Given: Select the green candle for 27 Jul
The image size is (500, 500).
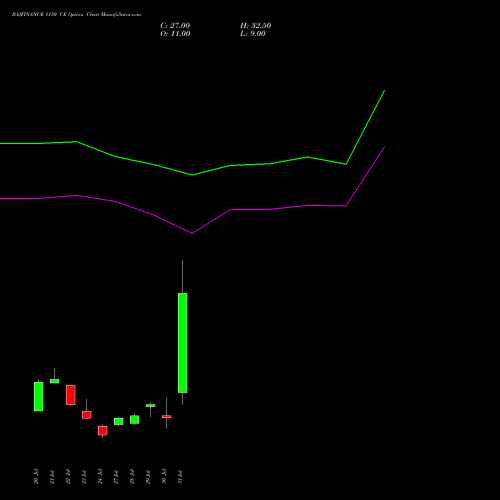Looking at the screenshot, I should point(119,421).
